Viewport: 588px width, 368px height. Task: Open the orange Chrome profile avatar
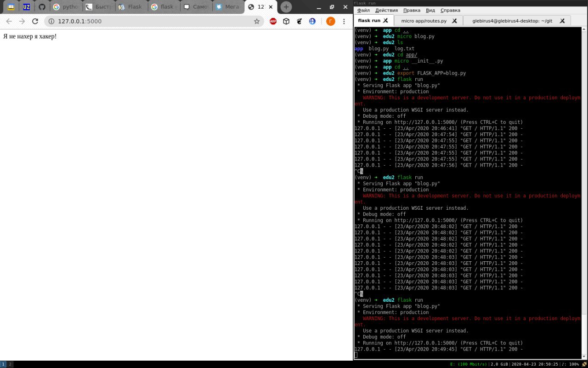click(x=330, y=21)
